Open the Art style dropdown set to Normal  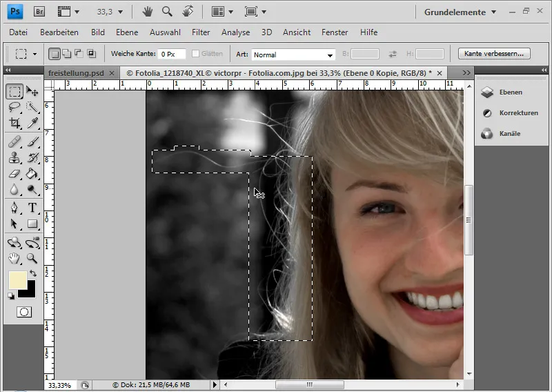(293, 55)
